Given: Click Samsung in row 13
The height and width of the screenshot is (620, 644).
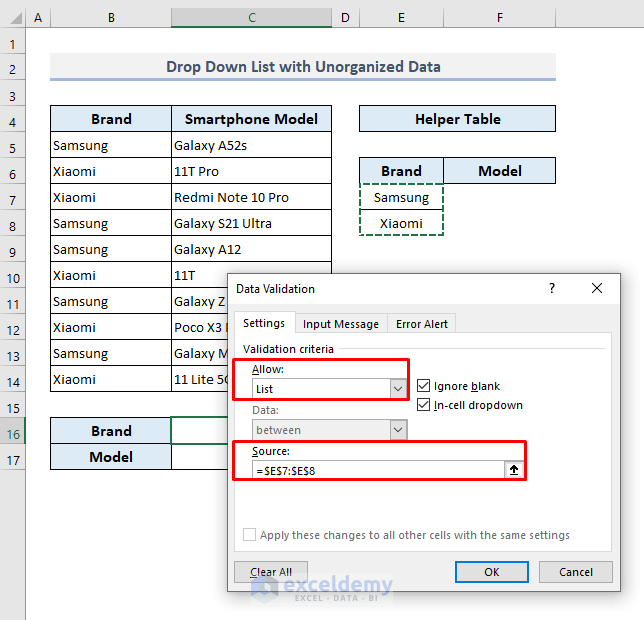Looking at the screenshot, I should pyautogui.click(x=111, y=353).
